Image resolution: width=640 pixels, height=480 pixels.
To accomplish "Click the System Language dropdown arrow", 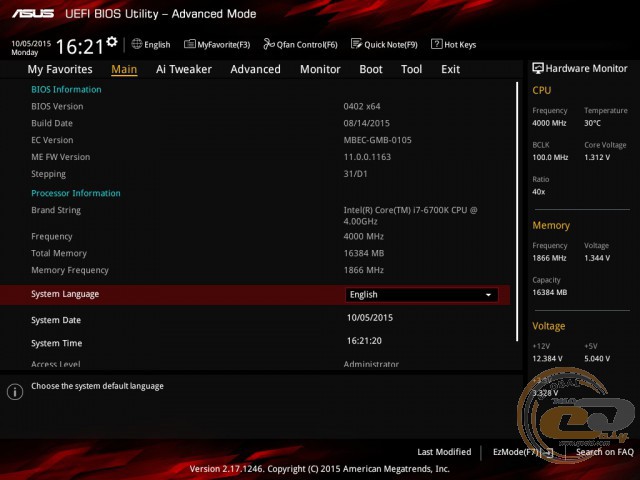I will (488, 295).
